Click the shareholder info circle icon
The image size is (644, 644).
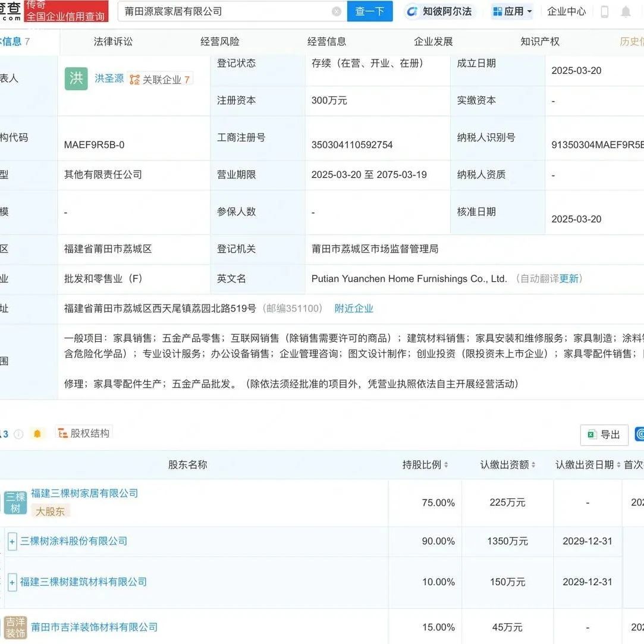pyautogui.click(x=18, y=434)
